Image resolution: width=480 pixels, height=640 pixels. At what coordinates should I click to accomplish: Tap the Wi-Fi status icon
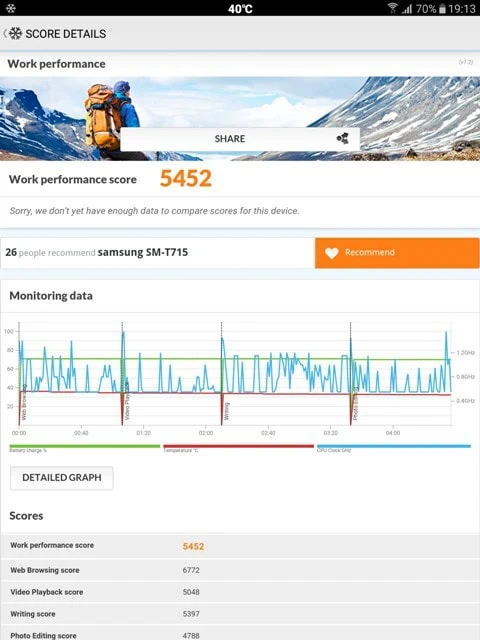tap(393, 8)
